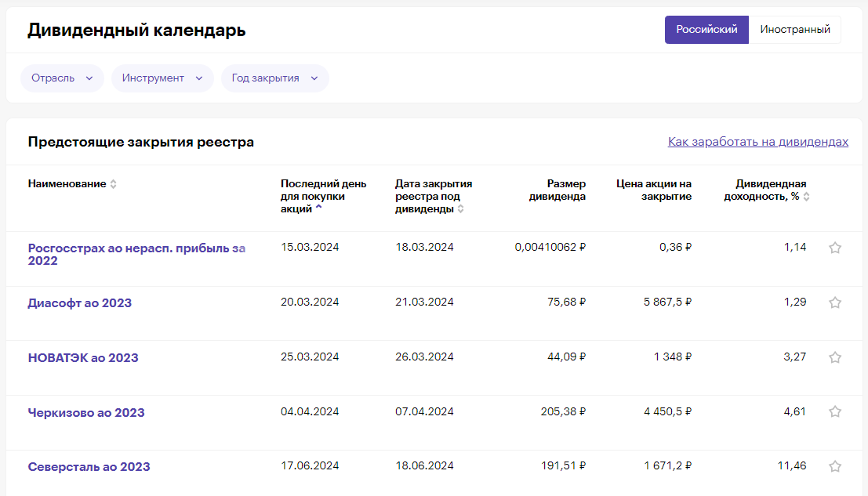Open Как заработать на дивидендах link

(x=758, y=142)
